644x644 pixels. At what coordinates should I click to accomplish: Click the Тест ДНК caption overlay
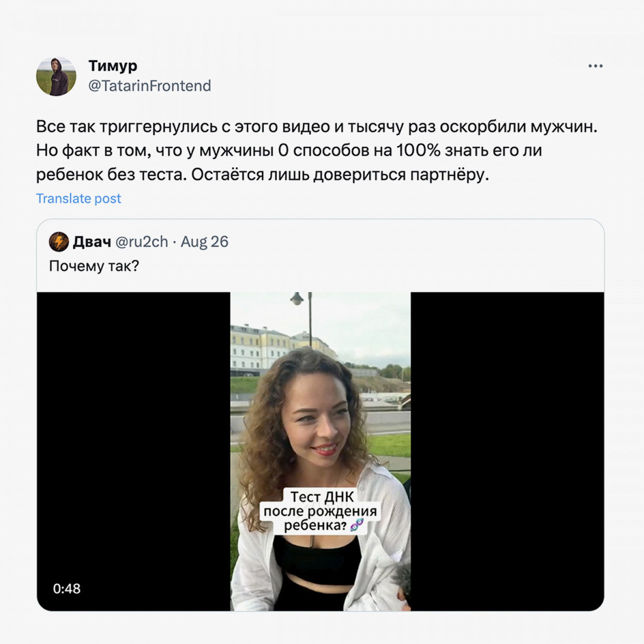[x=320, y=511]
